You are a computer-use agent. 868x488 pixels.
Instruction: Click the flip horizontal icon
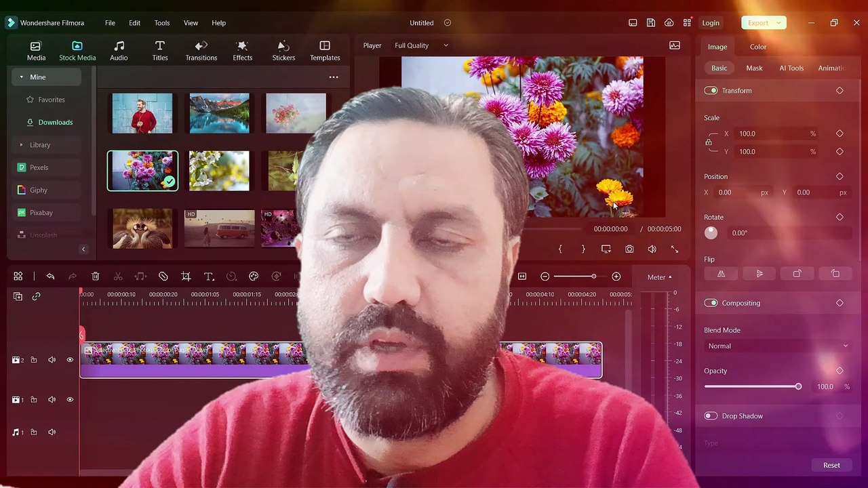[721, 274]
